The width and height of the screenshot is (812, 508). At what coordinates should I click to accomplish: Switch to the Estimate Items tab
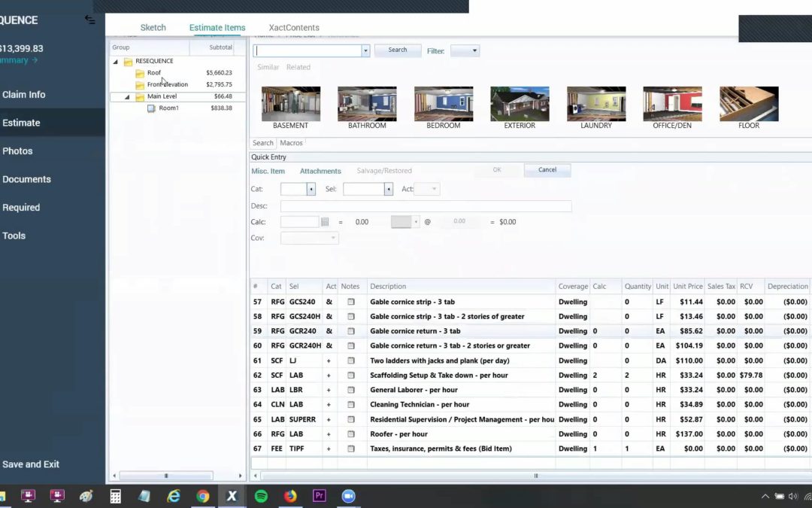pyautogui.click(x=217, y=28)
